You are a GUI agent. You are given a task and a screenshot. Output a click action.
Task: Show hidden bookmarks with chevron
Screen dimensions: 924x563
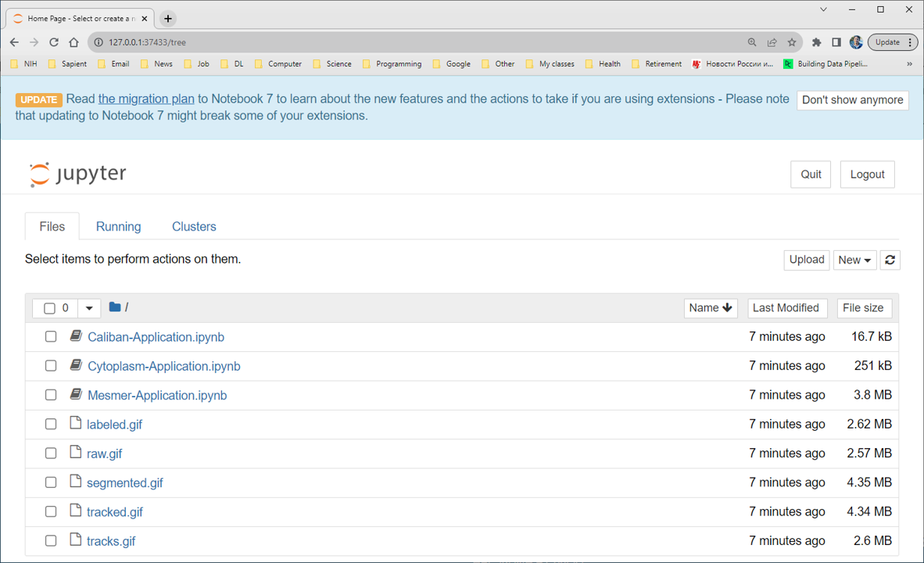pos(909,64)
